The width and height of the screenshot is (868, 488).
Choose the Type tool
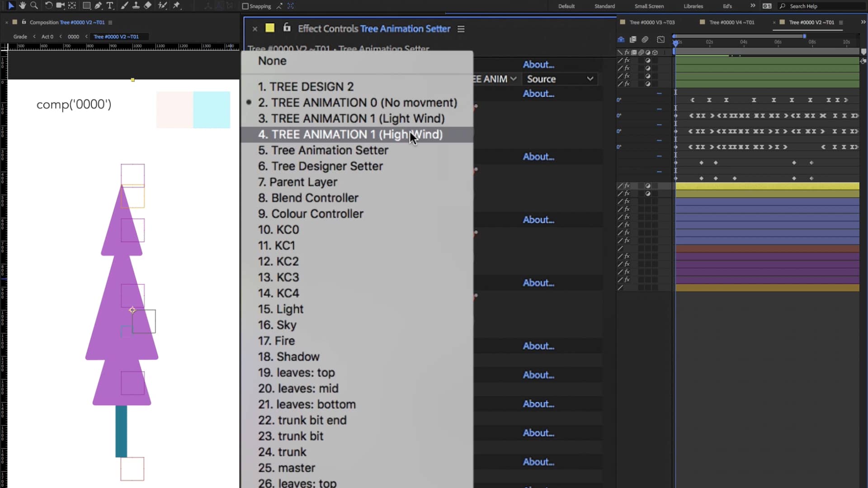pyautogui.click(x=110, y=6)
